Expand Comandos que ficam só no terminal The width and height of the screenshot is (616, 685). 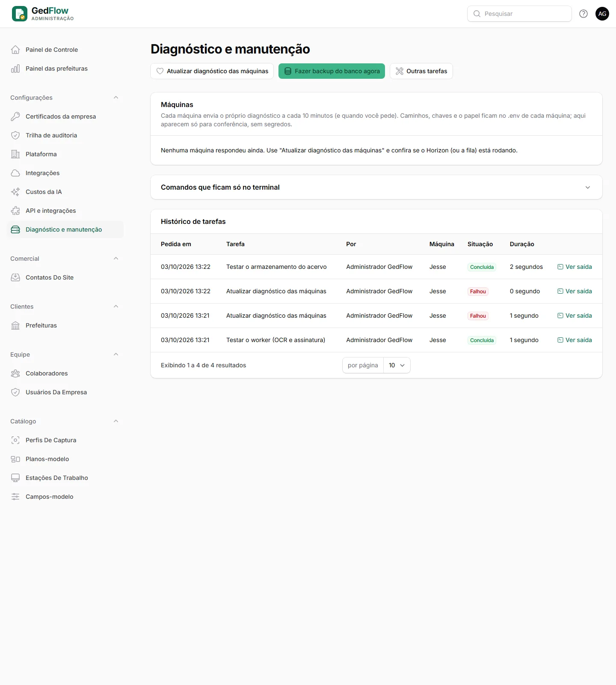(376, 187)
